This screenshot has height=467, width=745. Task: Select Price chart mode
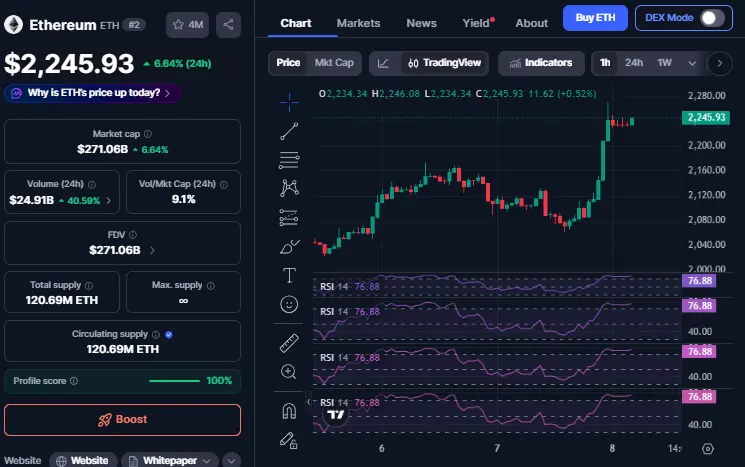tap(288, 63)
